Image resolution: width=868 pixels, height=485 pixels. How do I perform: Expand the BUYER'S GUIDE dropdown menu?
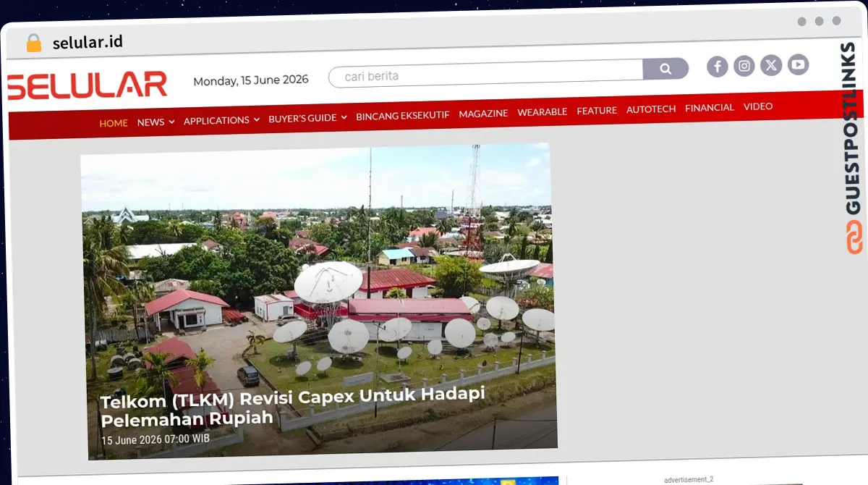pos(307,118)
